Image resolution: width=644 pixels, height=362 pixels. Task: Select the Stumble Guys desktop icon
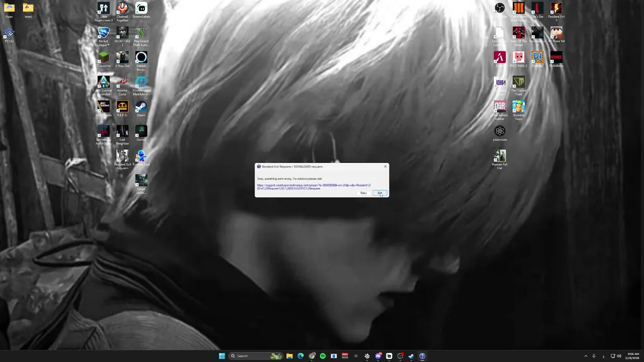pyautogui.click(x=519, y=111)
